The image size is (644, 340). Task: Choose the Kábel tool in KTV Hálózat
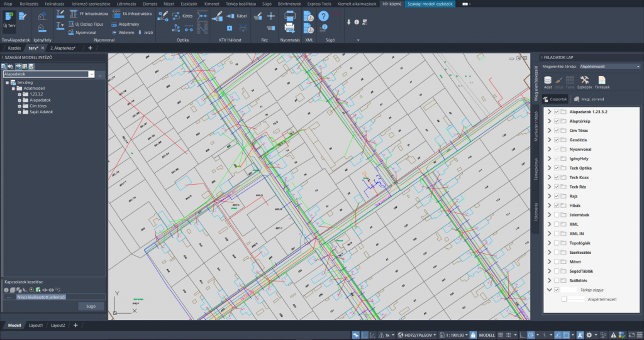click(237, 16)
